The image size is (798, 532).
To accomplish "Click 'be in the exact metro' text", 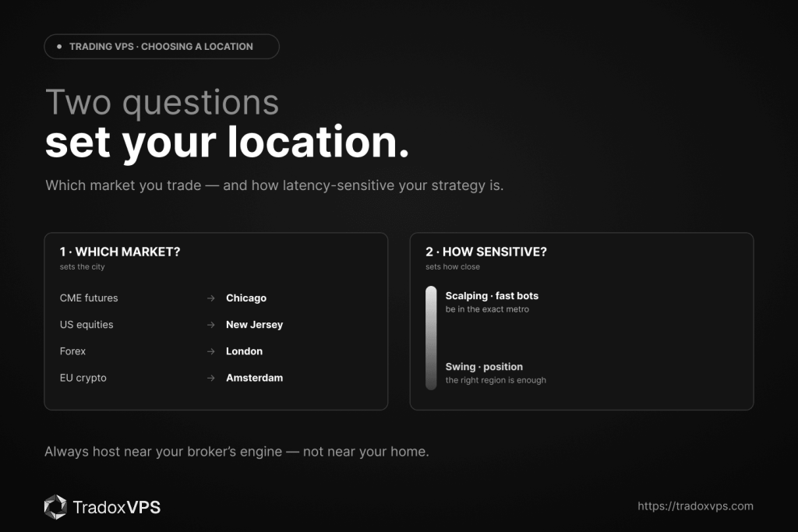I will click(x=487, y=309).
